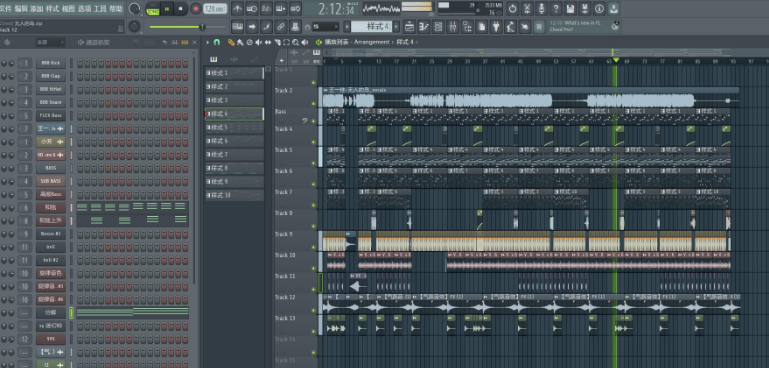Click the arrow left of pattern selector
769x368 pixels.
[347, 26]
